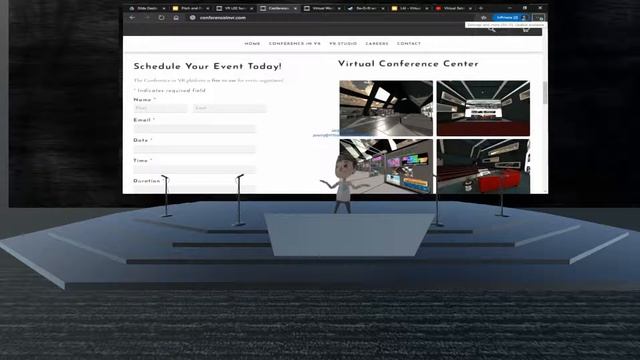
Task: Close the active Conference tab
Action: click(295, 8)
